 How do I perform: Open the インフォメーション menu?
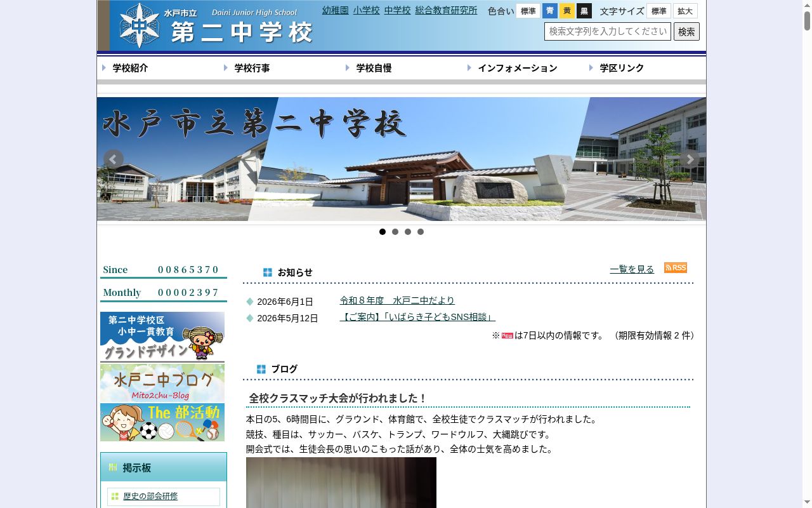[517, 68]
